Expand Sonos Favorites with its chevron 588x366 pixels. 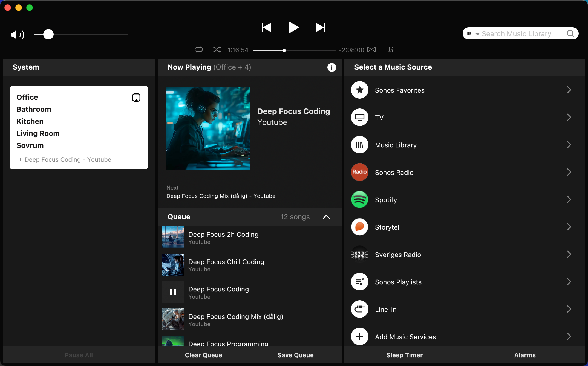tap(569, 90)
